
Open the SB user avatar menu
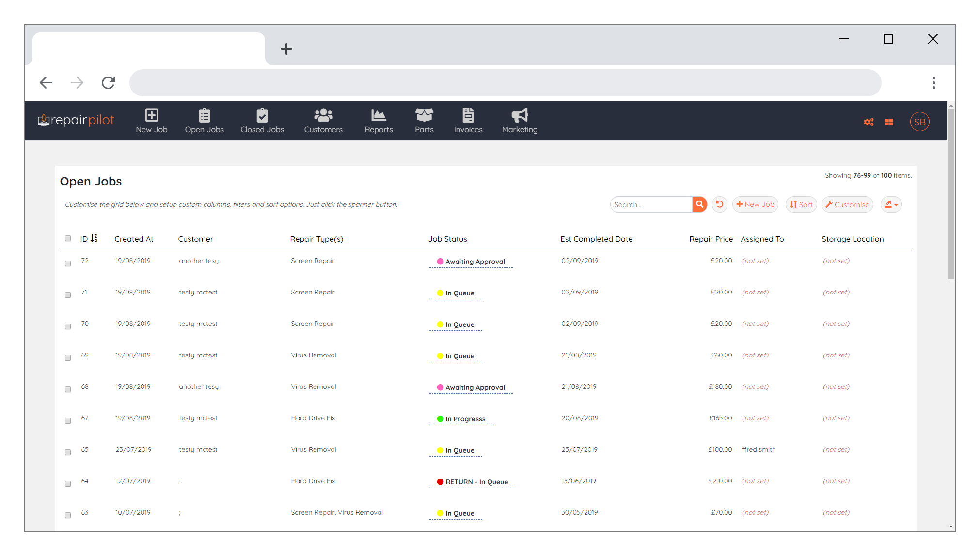(919, 122)
